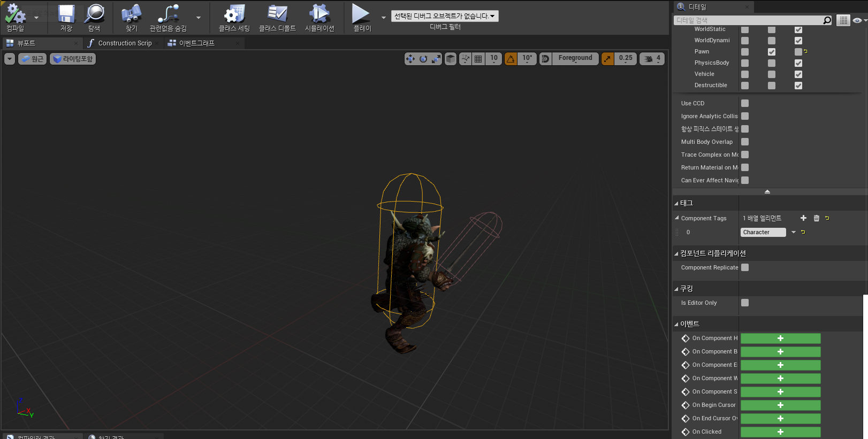
Task: Toggle surface snapping icon in viewport
Action: [466, 59]
